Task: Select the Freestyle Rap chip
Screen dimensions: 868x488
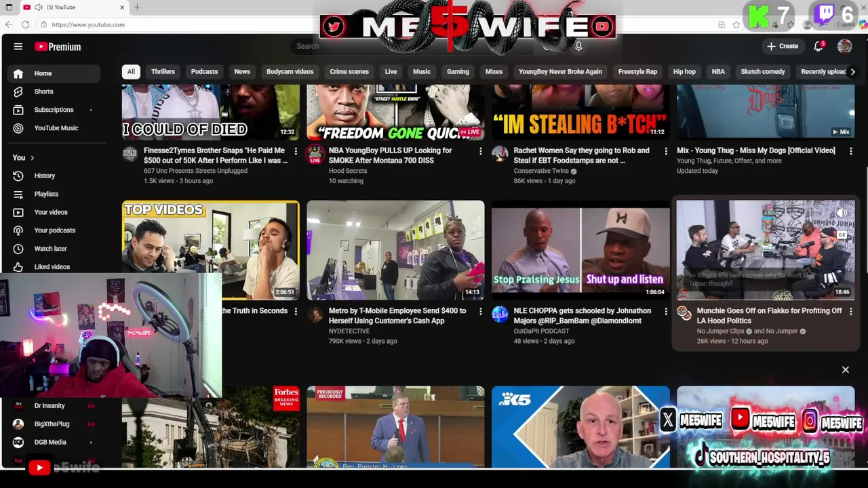Action: [x=637, y=71]
